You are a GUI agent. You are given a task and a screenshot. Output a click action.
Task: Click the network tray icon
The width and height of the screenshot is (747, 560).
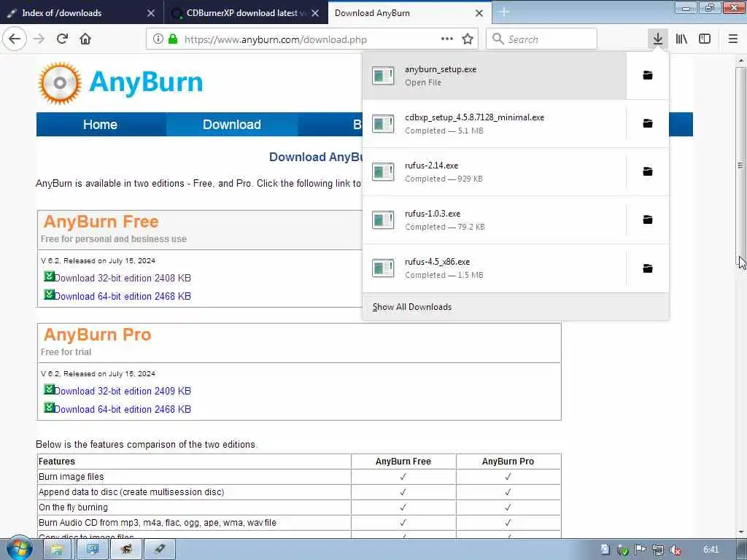[x=658, y=550]
